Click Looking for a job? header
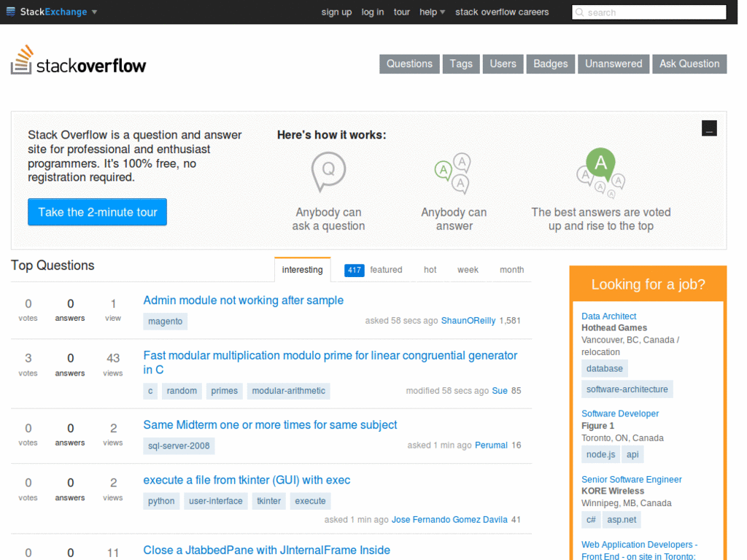Image resolution: width=747 pixels, height=560 pixels. pyautogui.click(x=648, y=284)
